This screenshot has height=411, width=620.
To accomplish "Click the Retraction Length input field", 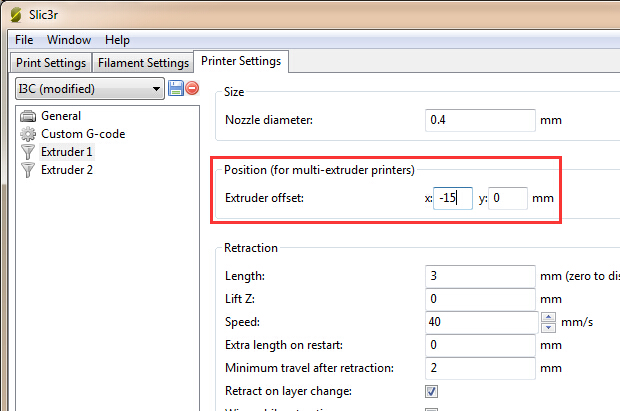I will click(x=480, y=276).
